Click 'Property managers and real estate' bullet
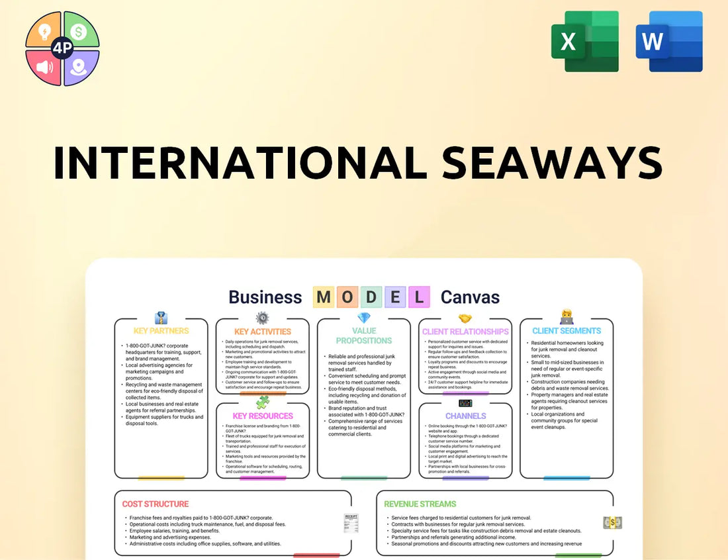The image size is (728, 560). 567,401
